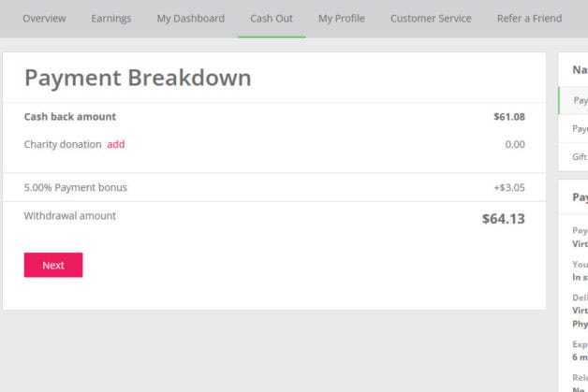Click the 0.00 charity donation value
This screenshot has width=588, height=392.
click(x=514, y=145)
